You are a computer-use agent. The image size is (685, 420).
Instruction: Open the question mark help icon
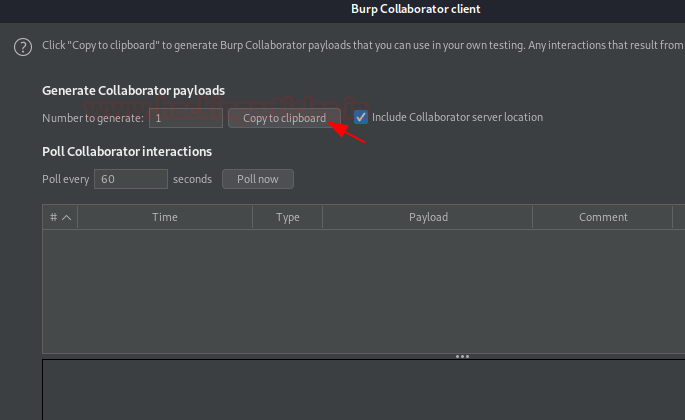click(23, 47)
